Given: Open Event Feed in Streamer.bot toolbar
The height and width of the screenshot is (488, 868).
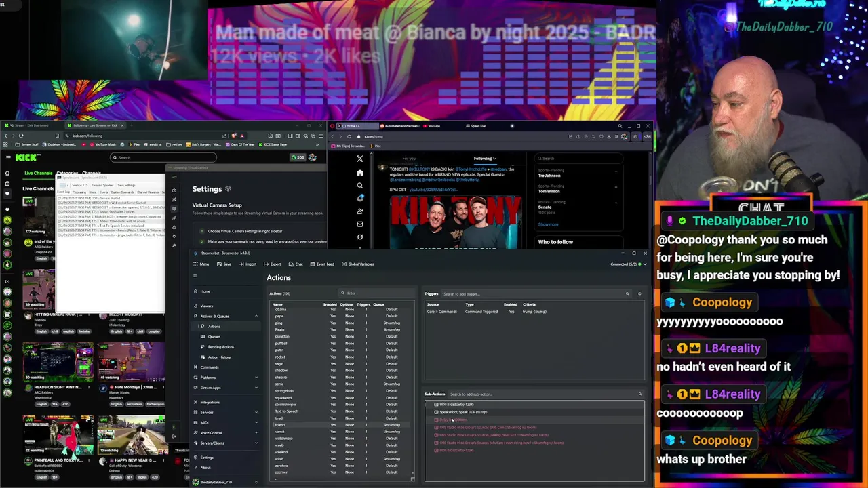Looking at the screenshot, I should coord(323,264).
